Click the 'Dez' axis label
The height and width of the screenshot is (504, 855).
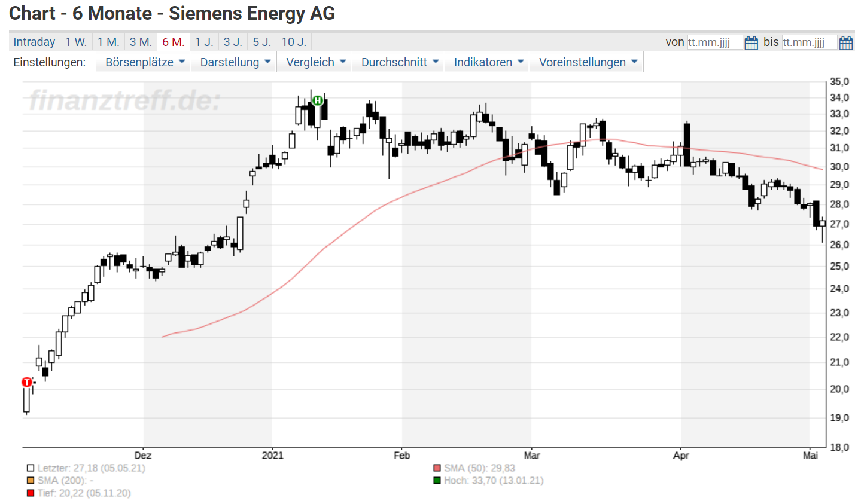point(143,456)
